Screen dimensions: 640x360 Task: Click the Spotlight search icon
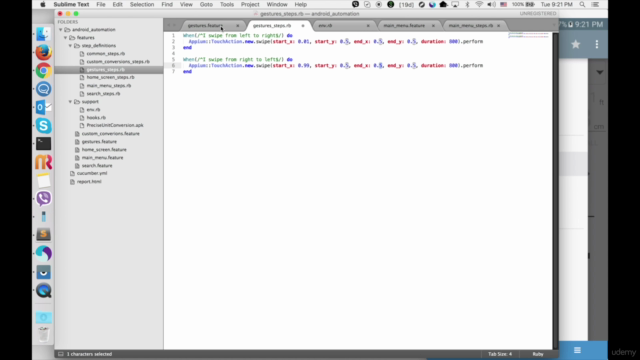click(x=582, y=4)
